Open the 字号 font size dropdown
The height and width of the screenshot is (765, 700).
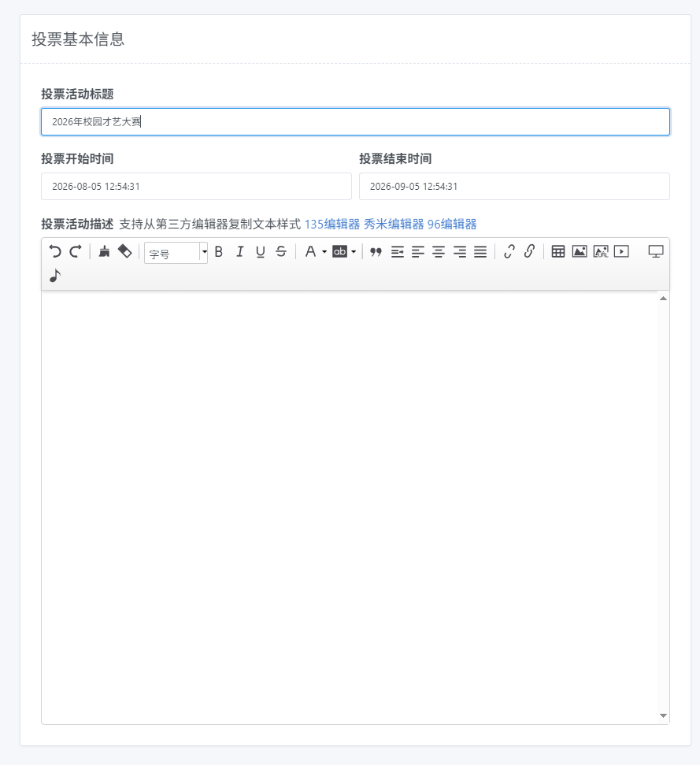click(x=176, y=253)
